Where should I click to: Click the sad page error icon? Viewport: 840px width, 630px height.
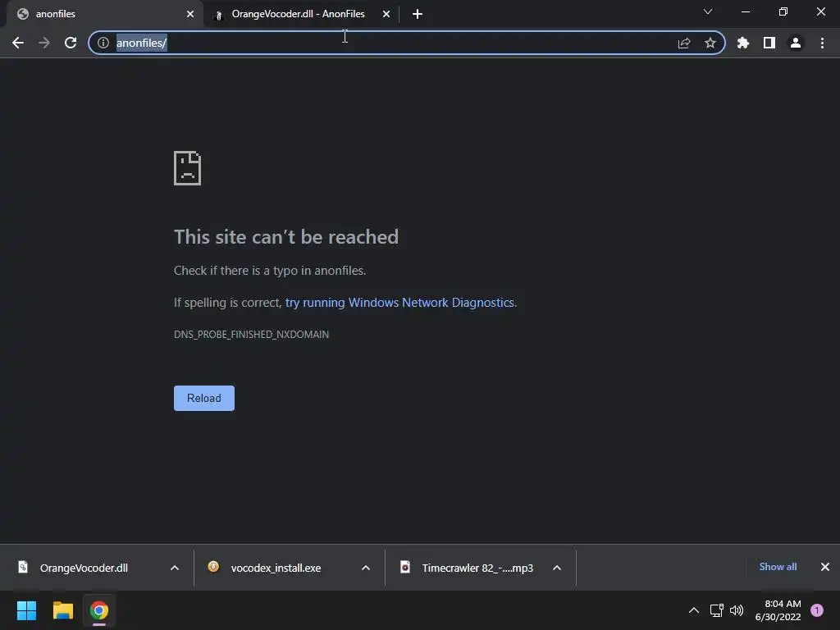point(188,168)
